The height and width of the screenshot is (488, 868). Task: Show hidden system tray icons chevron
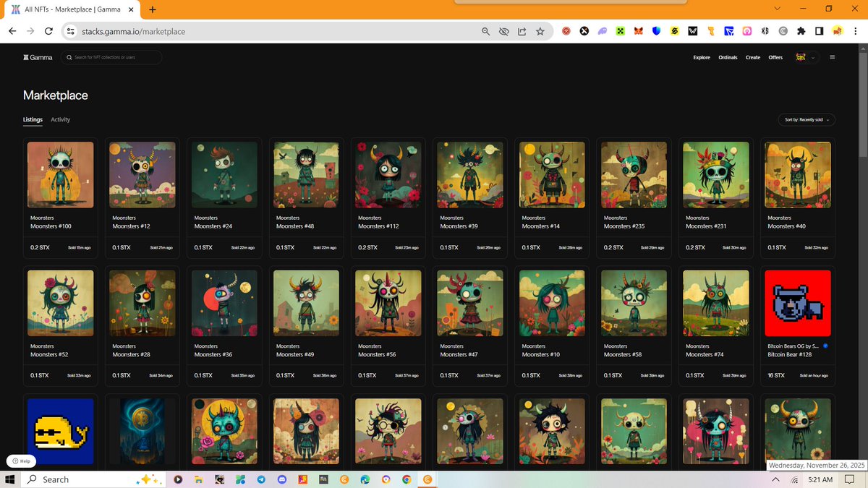(776, 479)
